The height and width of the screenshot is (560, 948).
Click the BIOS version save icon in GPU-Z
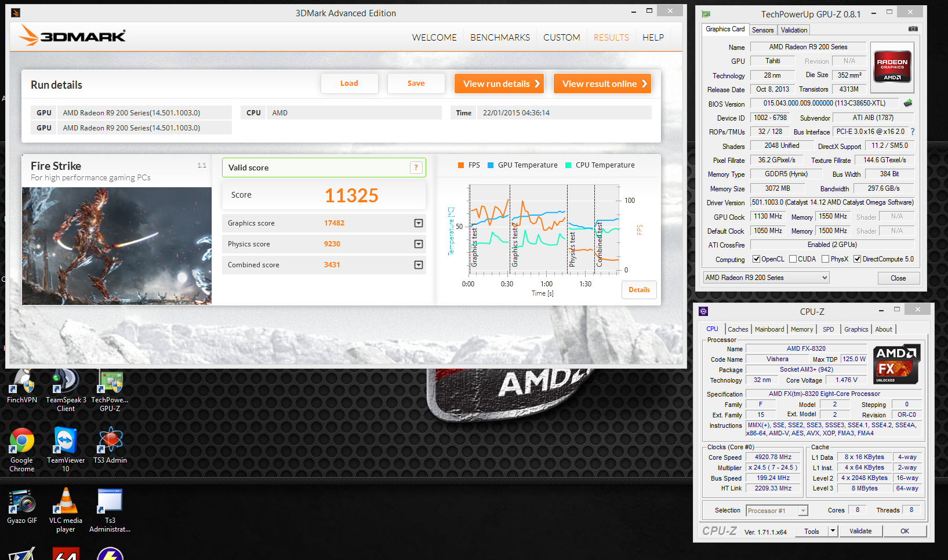coord(908,103)
